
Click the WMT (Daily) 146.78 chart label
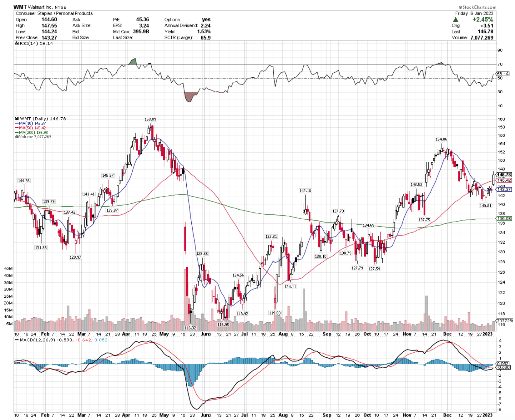(x=43, y=119)
